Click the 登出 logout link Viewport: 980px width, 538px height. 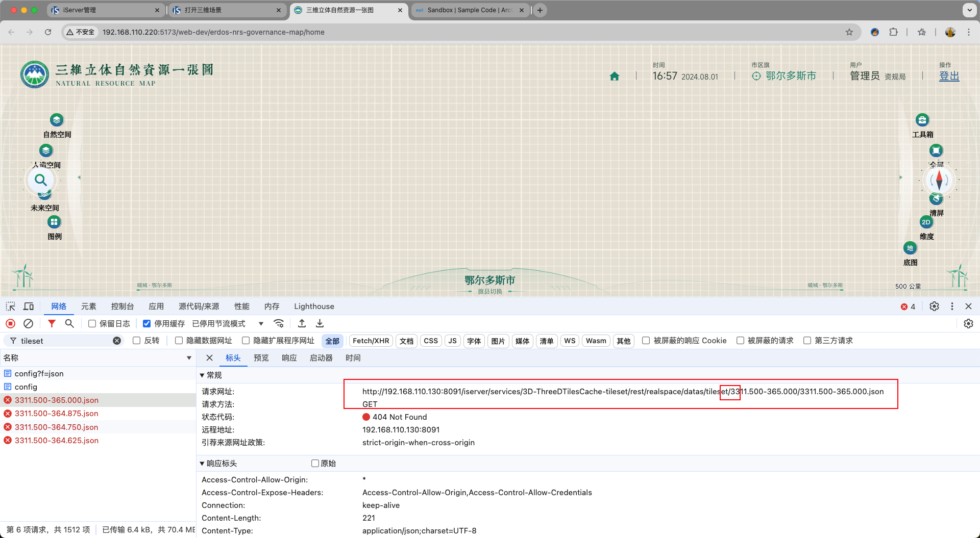949,76
